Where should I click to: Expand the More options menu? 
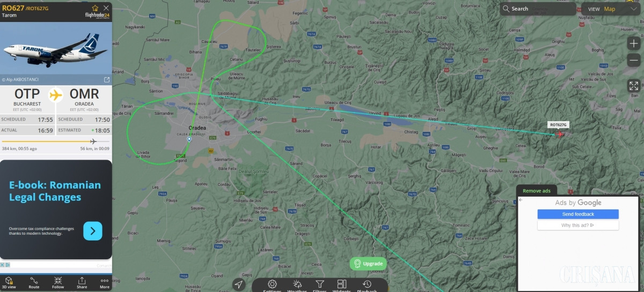pyautogui.click(x=105, y=282)
